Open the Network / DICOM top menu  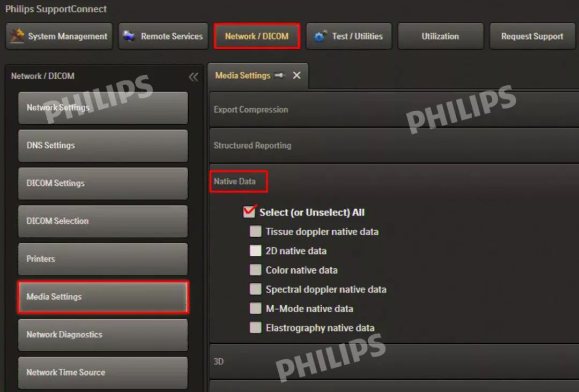257,36
